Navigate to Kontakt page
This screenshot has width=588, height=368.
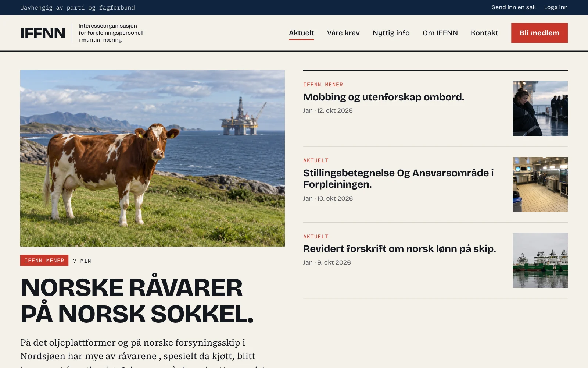click(x=484, y=33)
